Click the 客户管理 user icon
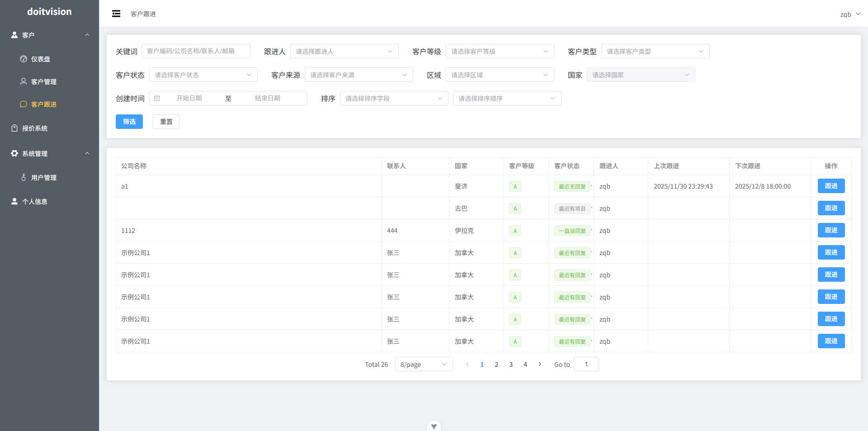The width and height of the screenshot is (868, 431). click(24, 81)
